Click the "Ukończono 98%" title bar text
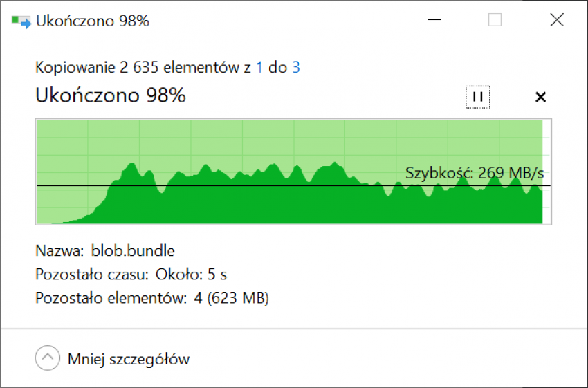 pos(94,21)
